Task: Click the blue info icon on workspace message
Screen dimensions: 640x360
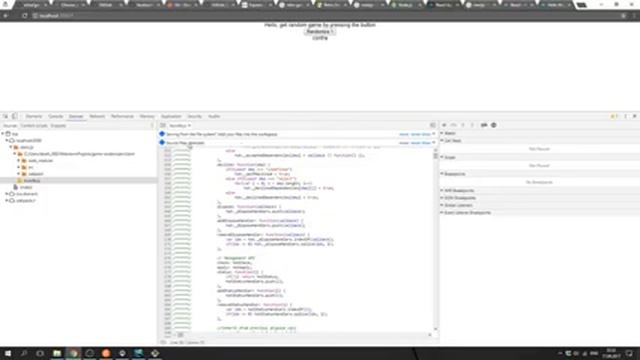Action: pyautogui.click(x=162, y=134)
